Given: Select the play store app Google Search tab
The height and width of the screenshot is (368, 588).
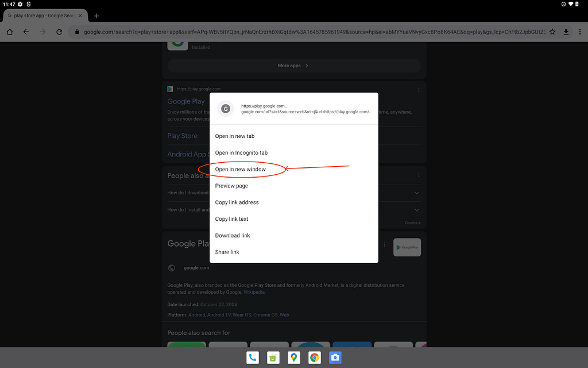Looking at the screenshot, I should [x=45, y=16].
